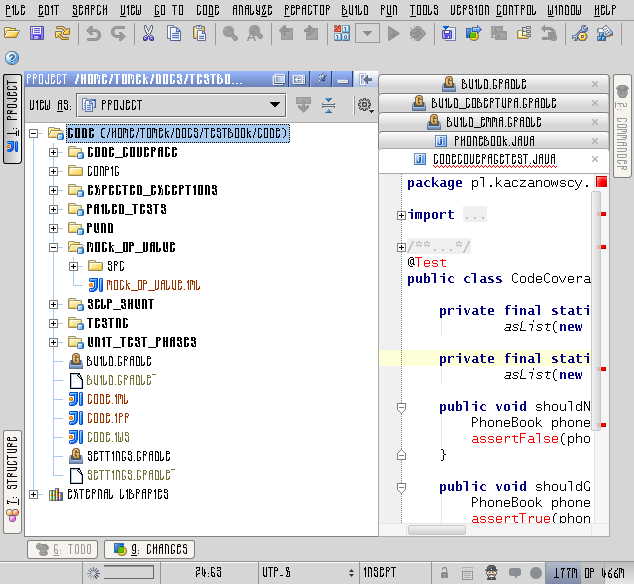This screenshot has height=584, width=634.
Task: Click the Debug bug icon
Action: 418,34
